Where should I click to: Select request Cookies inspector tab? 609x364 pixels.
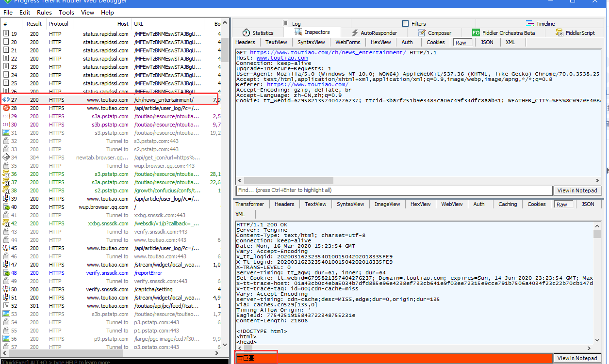[436, 42]
